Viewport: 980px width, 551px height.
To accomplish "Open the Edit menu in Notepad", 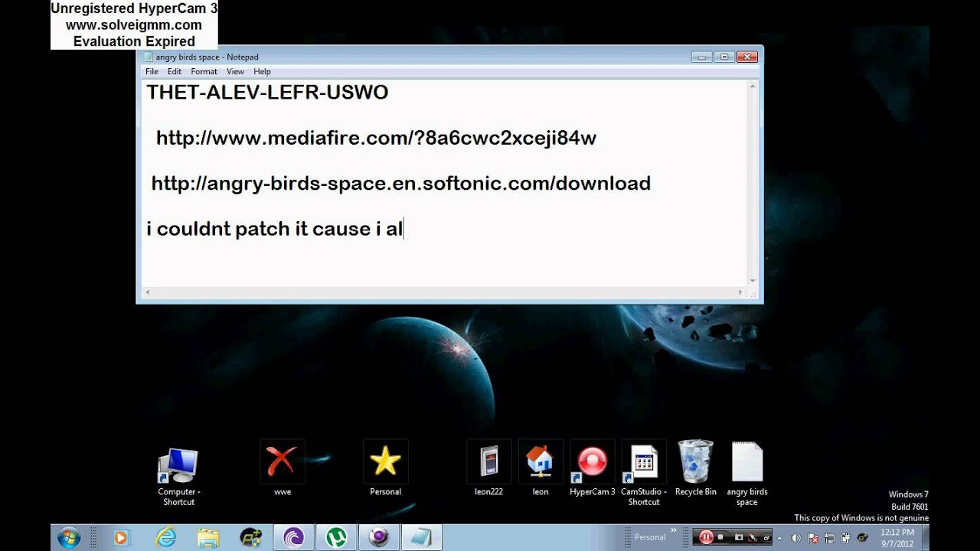I will 175,71.
